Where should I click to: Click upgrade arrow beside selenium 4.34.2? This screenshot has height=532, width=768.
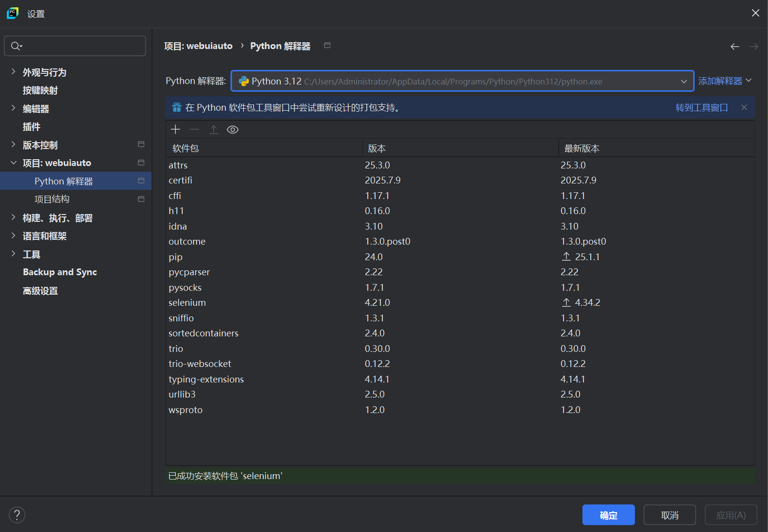tap(566, 302)
